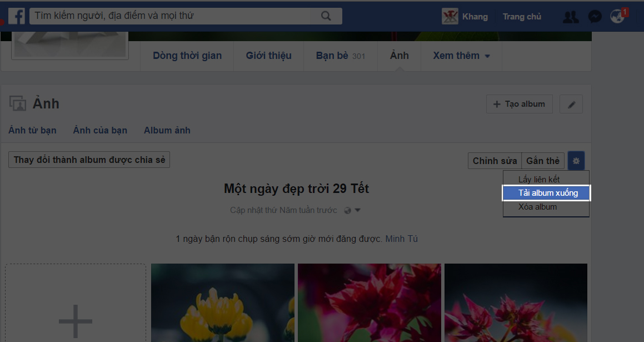The height and width of the screenshot is (342, 644).
Task: Toggle tagging mode with 'Gắn thẻ'
Action: (542, 160)
